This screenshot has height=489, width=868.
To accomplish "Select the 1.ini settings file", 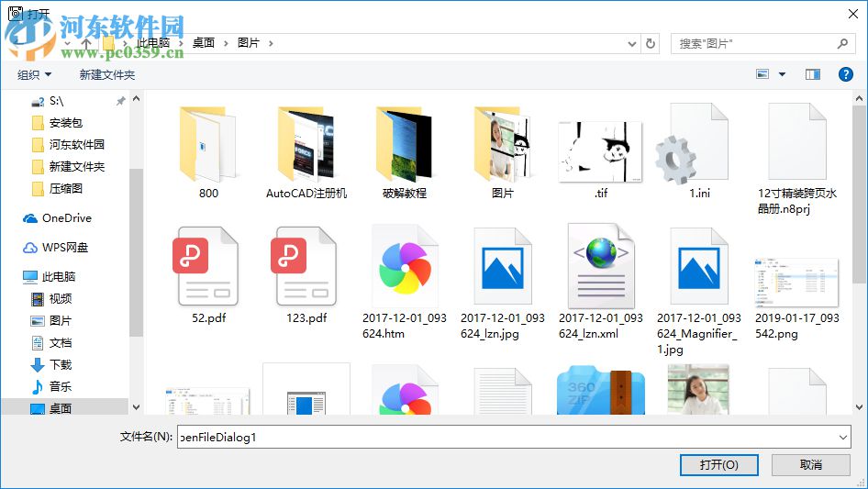I will pos(698,151).
